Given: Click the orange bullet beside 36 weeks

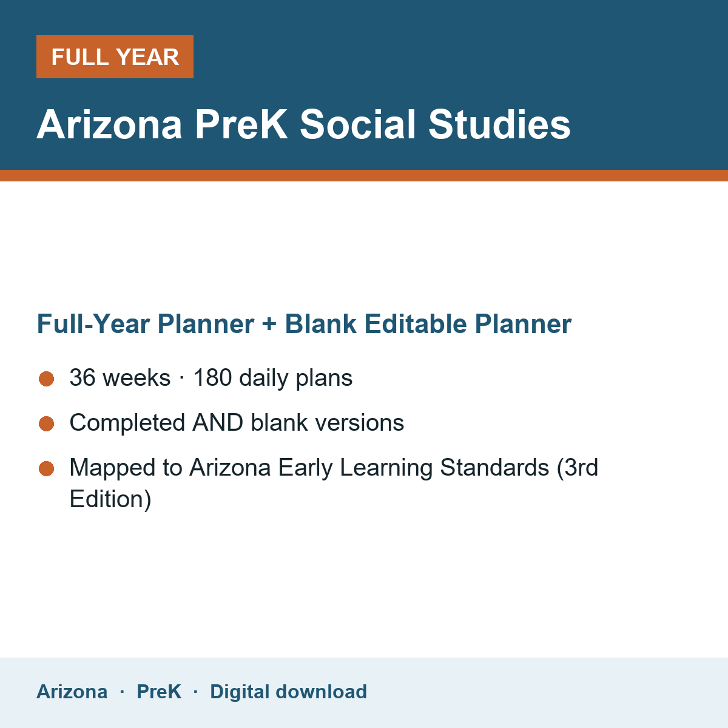Looking at the screenshot, I should 47,379.
